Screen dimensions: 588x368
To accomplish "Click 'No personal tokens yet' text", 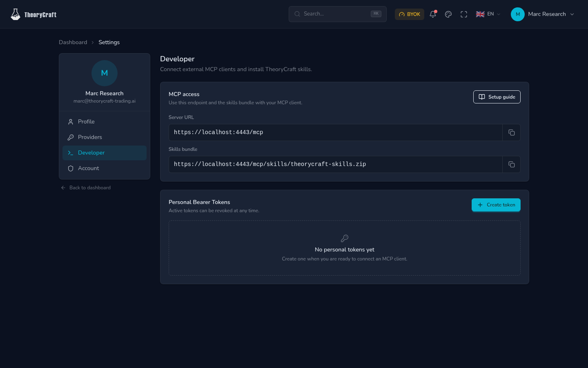I will click(x=345, y=250).
